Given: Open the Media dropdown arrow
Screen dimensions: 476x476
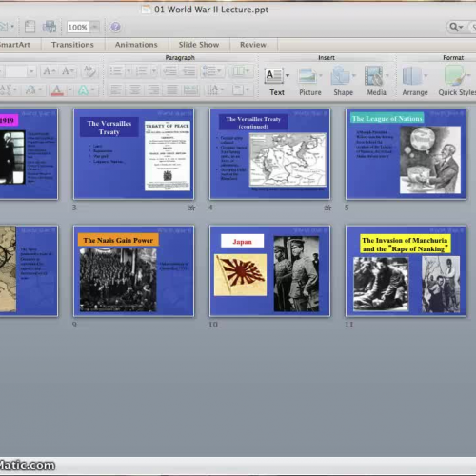Looking at the screenshot, I should click(x=387, y=75).
